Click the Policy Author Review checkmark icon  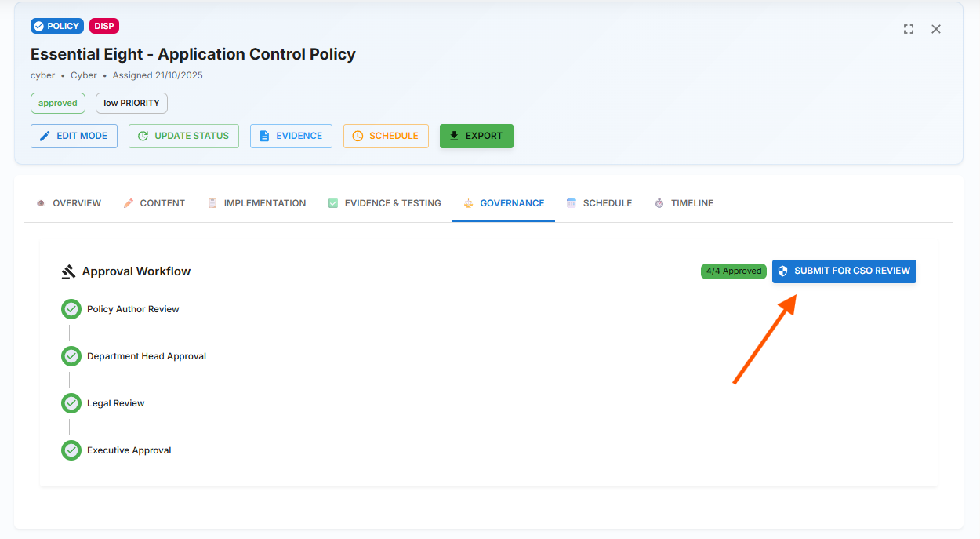(71, 309)
